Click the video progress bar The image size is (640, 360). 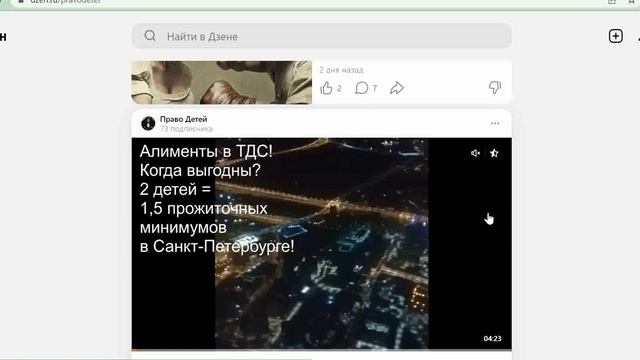pos(321,350)
